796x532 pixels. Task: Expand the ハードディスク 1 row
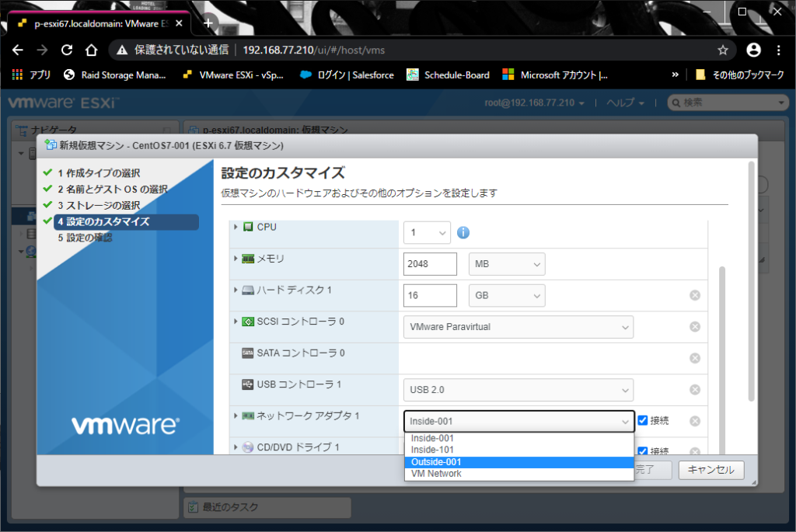click(x=236, y=290)
